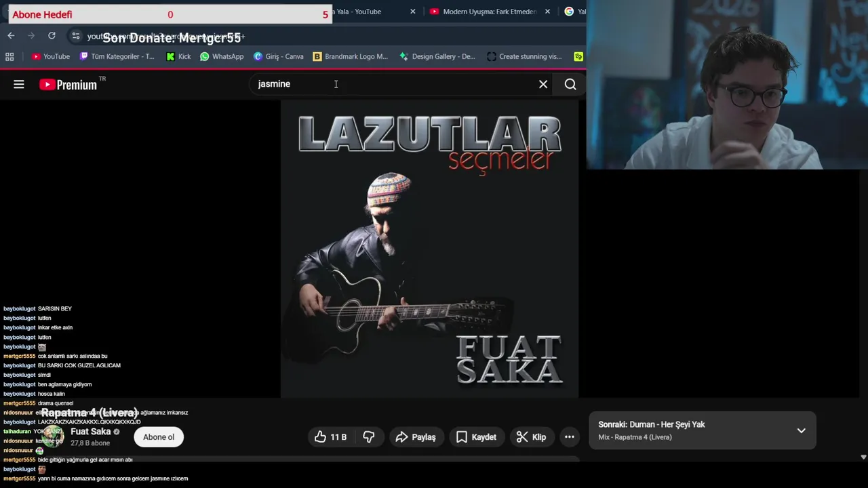The height and width of the screenshot is (488, 868).
Task: Click the browser address bar URL
Action: coord(165,36)
